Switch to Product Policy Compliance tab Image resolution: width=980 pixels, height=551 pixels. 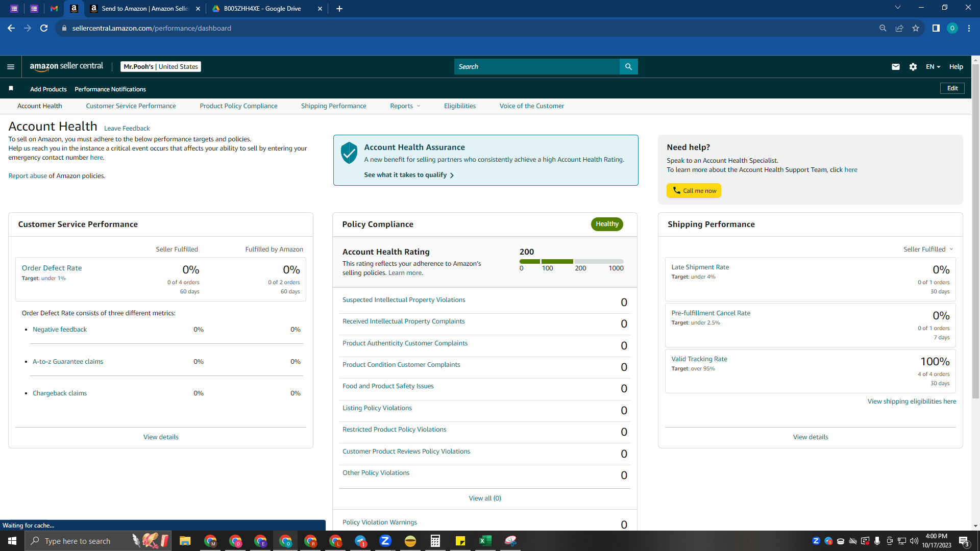pyautogui.click(x=238, y=106)
